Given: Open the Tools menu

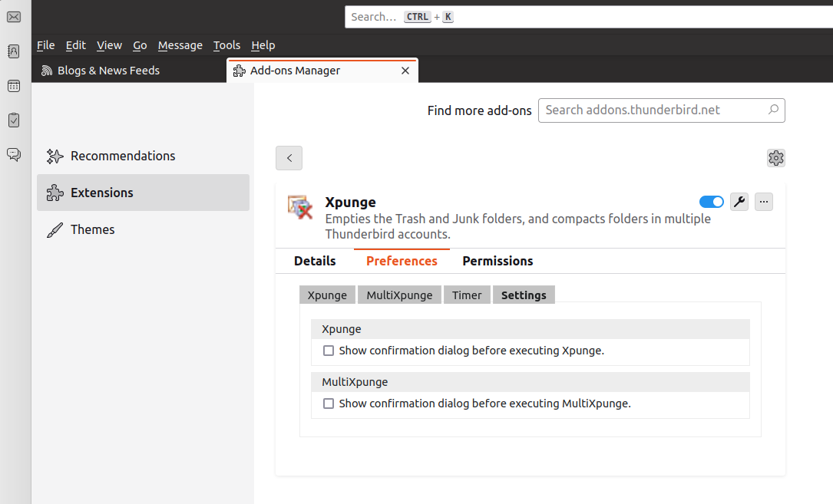Looking at the screenshot, I should pos(226,45).
